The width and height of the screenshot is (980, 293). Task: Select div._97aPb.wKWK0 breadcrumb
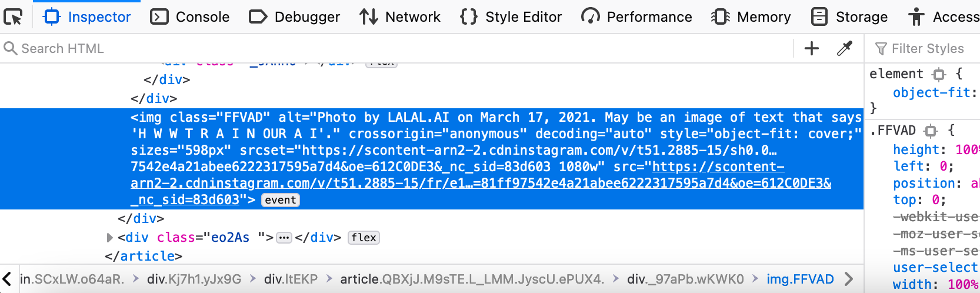(685, 279)
